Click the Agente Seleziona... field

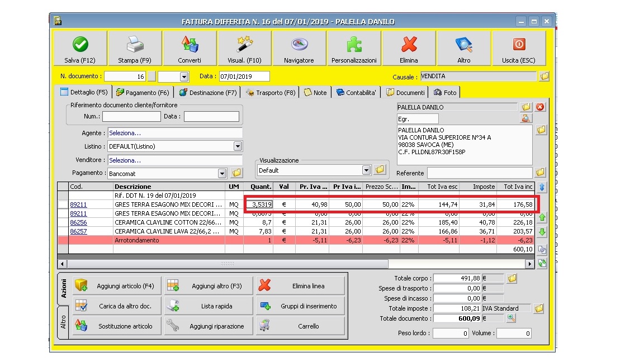tap(175, 133)
